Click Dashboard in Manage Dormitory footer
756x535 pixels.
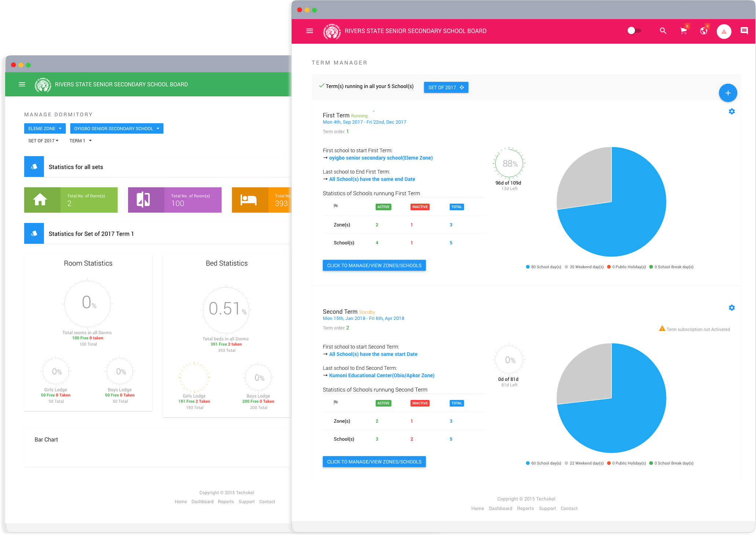[x=202, y=502]
